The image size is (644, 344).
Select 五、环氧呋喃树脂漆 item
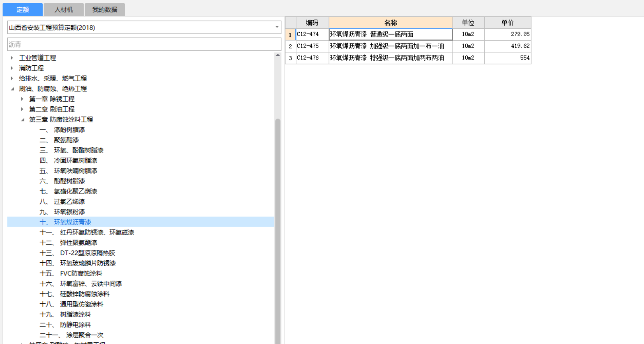click(x=69, y=171)
